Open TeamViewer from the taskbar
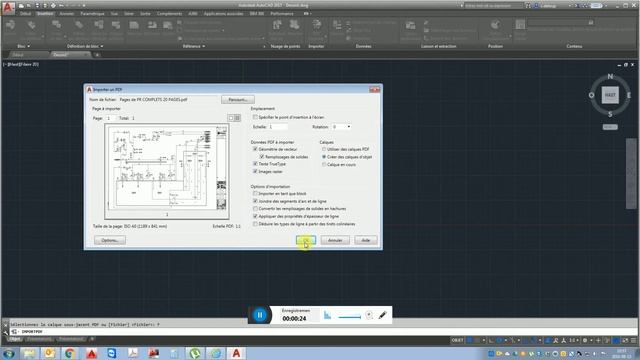 point(111,353)
